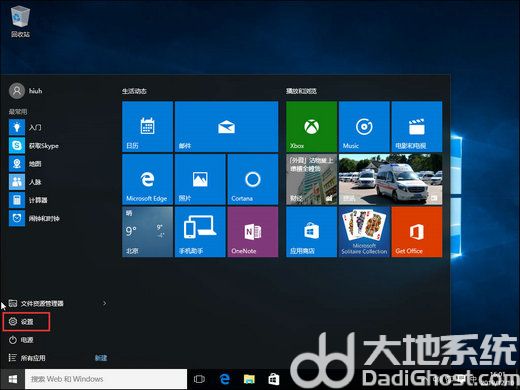Screen dimensions: 520x390
Task: Open the ambulance News photo tile
Action: [x=390, y=179]
